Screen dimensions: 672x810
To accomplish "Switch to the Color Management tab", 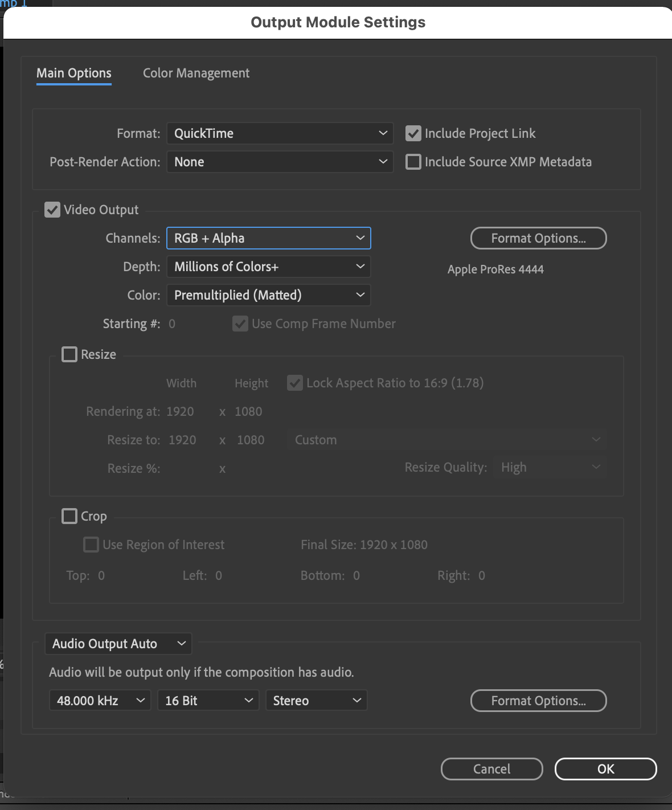I will [196, 73].
